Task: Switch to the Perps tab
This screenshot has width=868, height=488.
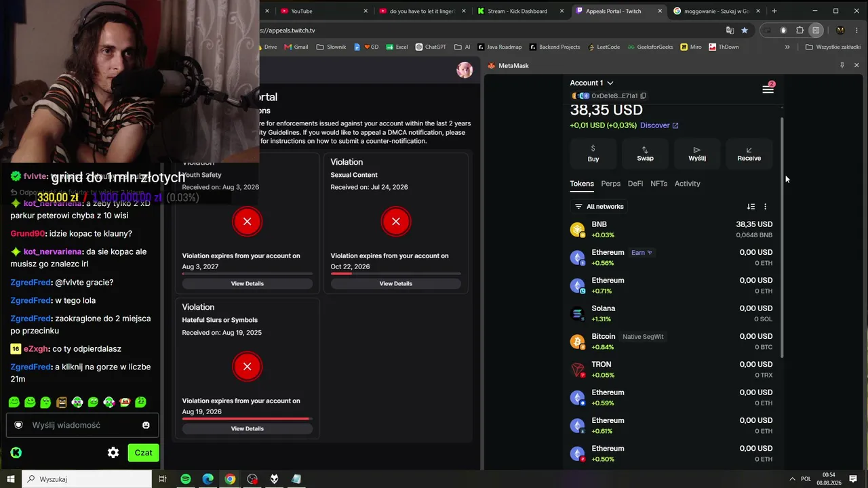Action: click(x=610, y=184)
